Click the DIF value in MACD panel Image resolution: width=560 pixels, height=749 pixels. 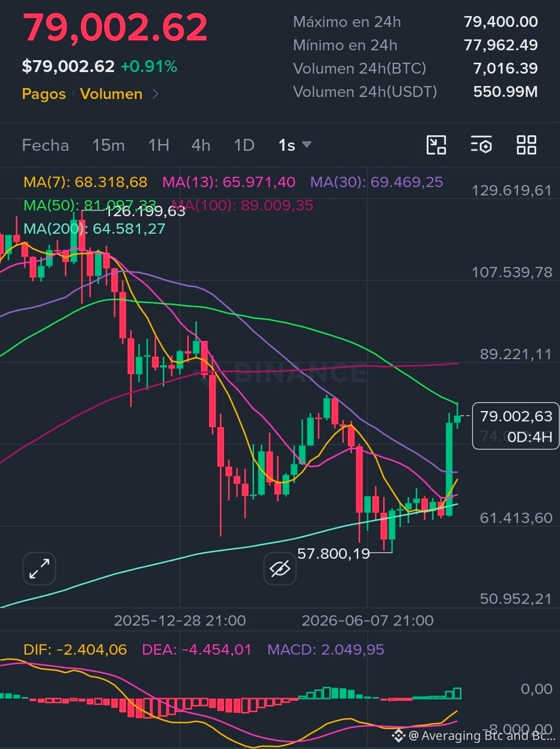pos(75,649)
